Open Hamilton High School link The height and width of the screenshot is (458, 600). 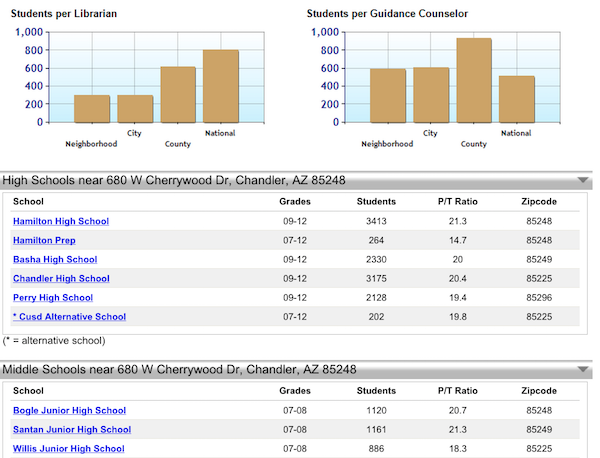[x=61, y=221]
